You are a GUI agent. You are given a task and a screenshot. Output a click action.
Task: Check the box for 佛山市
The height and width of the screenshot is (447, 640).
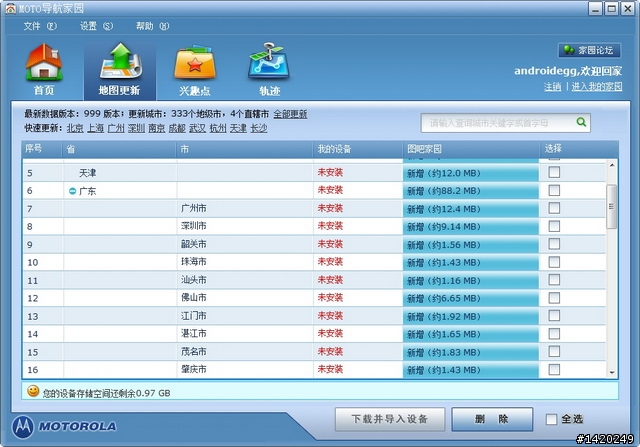tap(554, 298)
